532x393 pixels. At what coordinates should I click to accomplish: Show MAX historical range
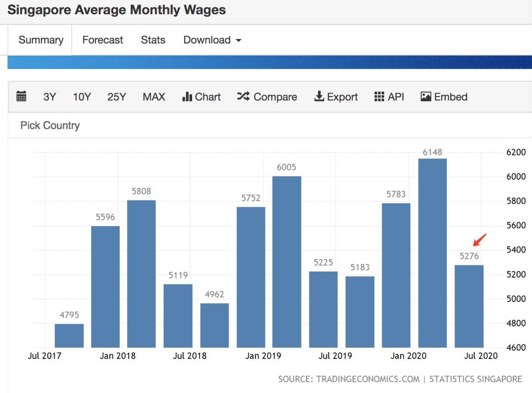[154, 97]
